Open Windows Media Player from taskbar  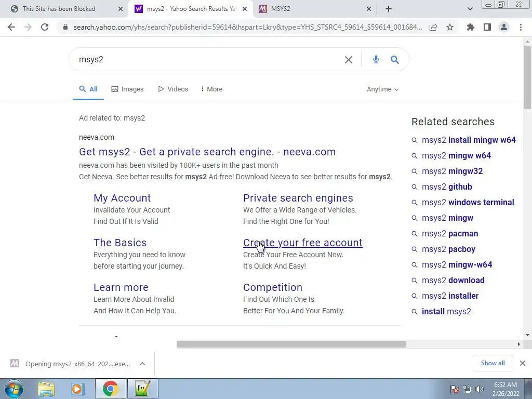[77, 389]
